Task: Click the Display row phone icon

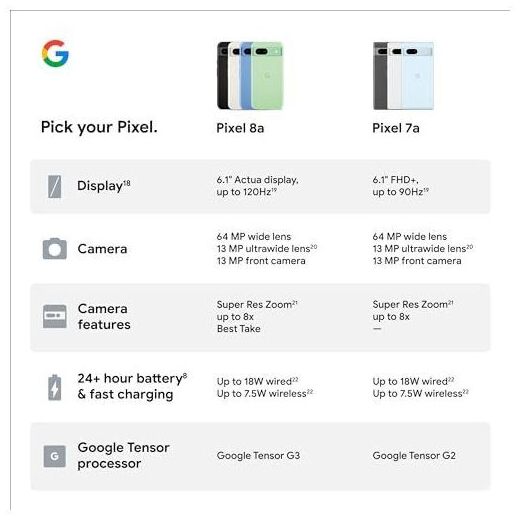Action: (x=55, y=186)
